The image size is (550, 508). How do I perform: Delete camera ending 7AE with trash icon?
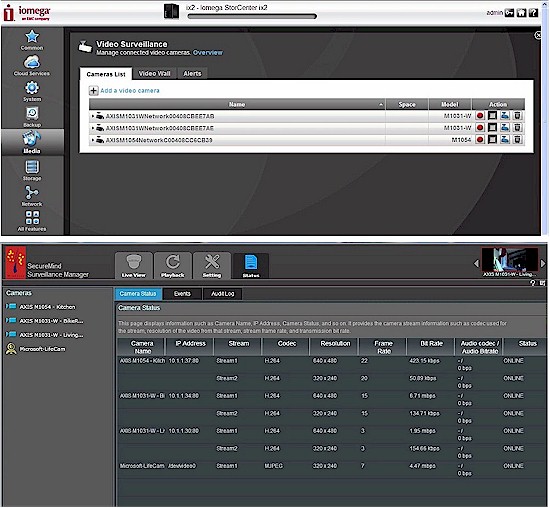tap(517, 128)
